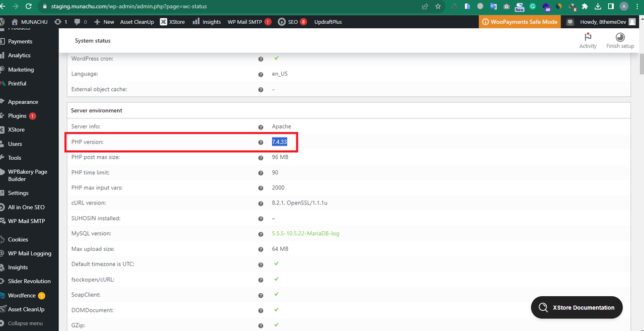Viewport: 644px width, 331px height.
Task: Bookmark this page with the star
Action: (438, 7)
